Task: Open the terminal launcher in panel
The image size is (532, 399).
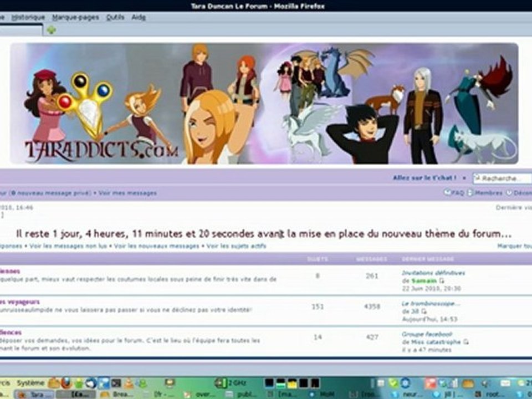Action: (x=116, y=383)
